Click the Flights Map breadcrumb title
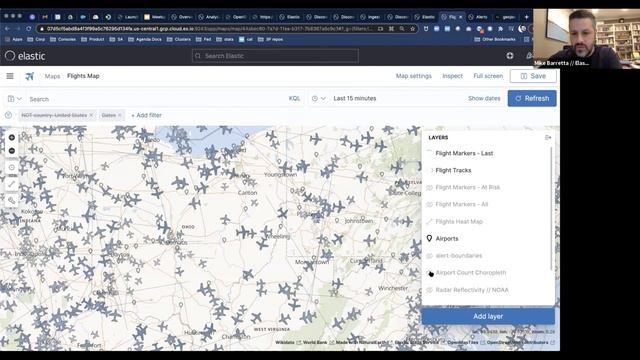Image resolution: width=640 pixels, height=360 pixels. [83, 76]
